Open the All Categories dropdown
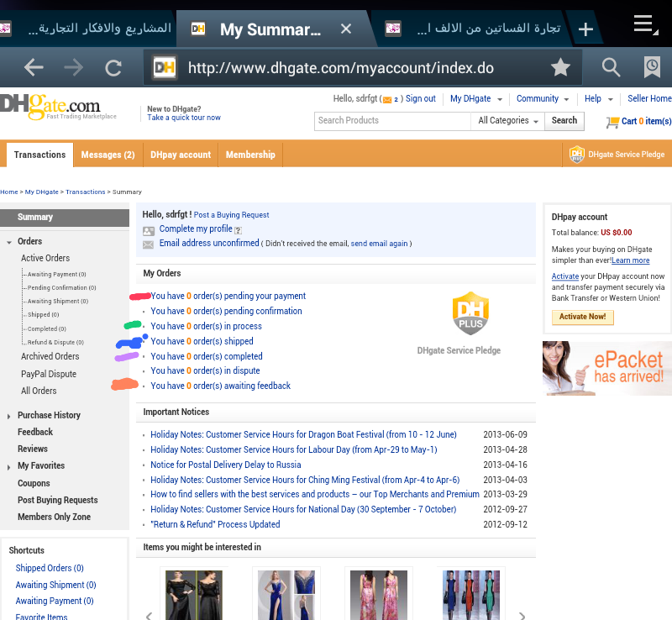The height and width of the screenshot is (620, 672). (x=508, y=121)
